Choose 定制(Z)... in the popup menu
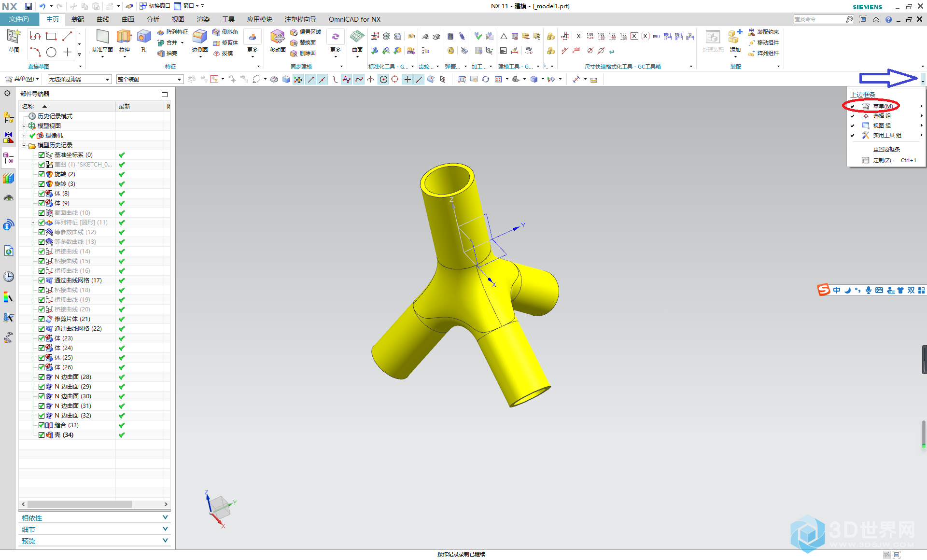The image size is (927, 560). (x=886, y=160)
